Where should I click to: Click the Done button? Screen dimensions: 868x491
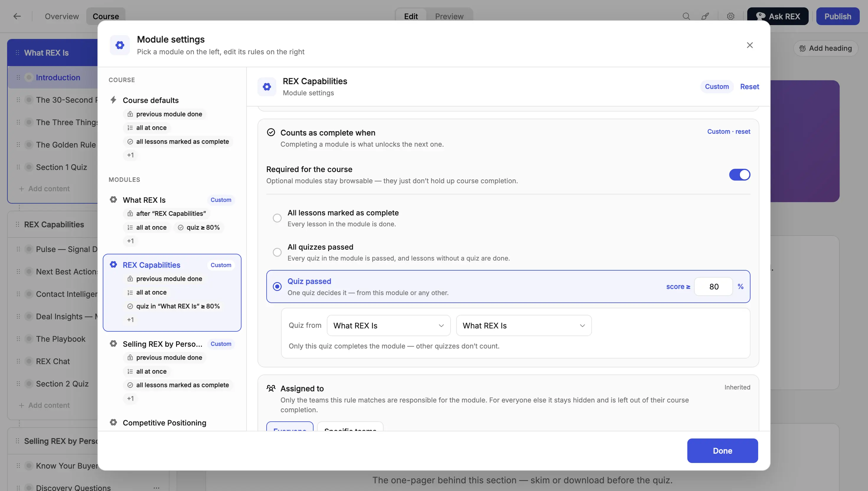click(x=722, y=451)
